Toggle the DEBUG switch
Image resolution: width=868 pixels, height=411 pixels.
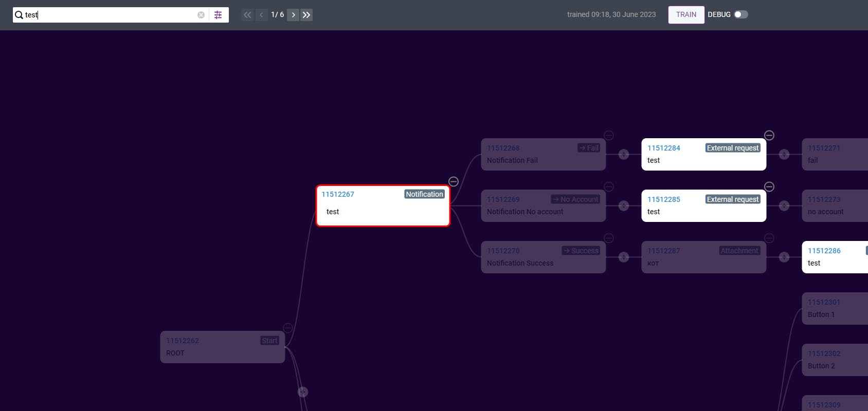741,14
